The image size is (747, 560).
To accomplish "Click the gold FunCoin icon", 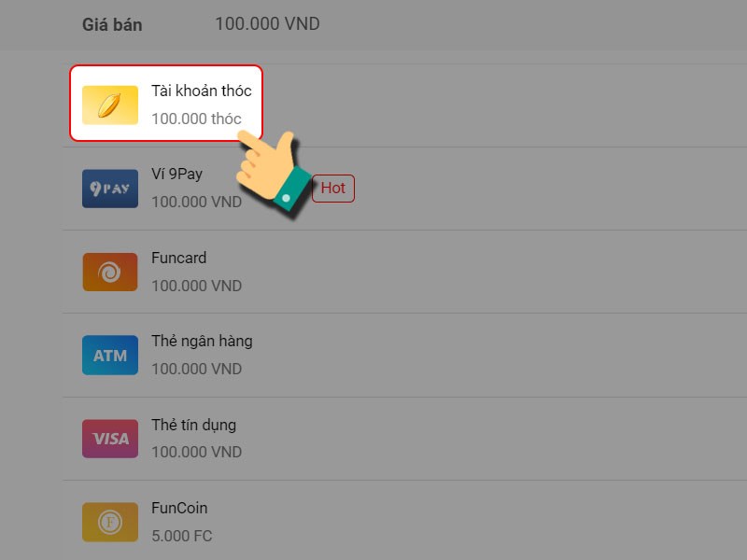I will pyautogui.click(x=110, y=522).
